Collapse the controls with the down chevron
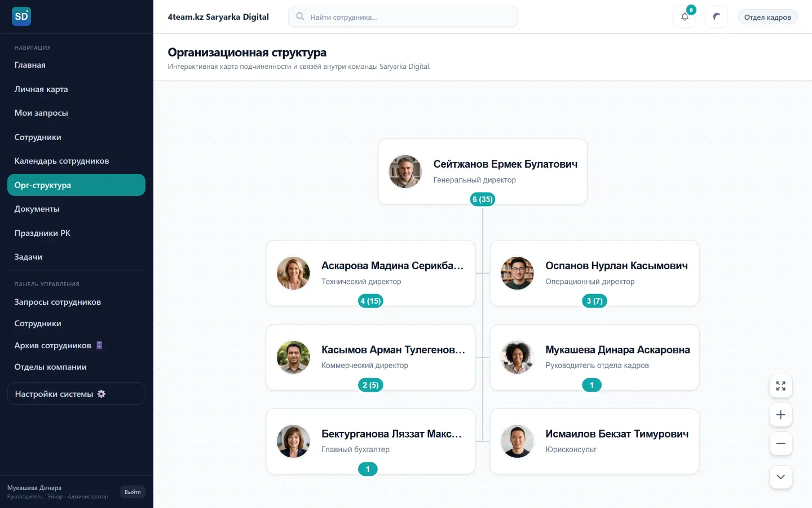This screenshot has width=812, height=508. point(780,477)
